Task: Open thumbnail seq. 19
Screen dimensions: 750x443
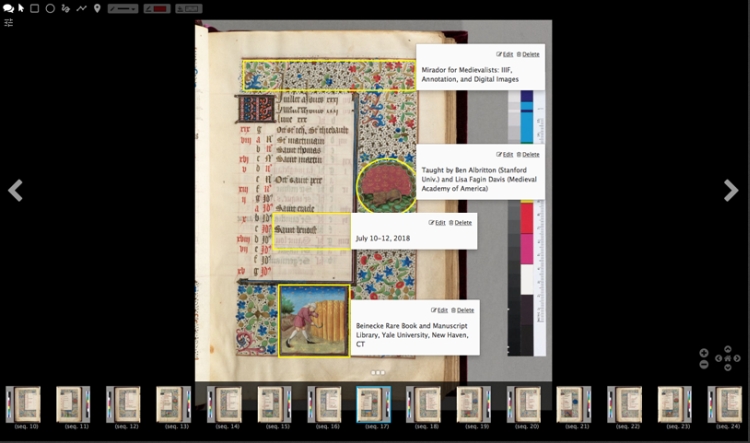Action: (474, 405)
